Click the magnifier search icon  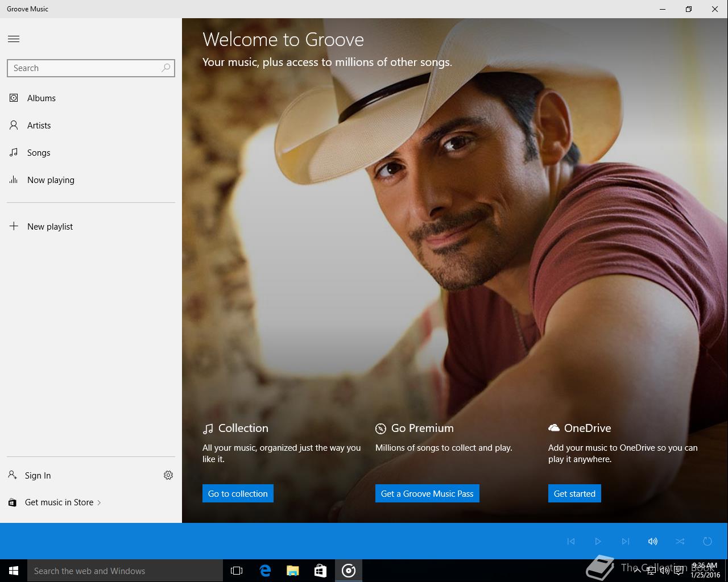point(166,68)
